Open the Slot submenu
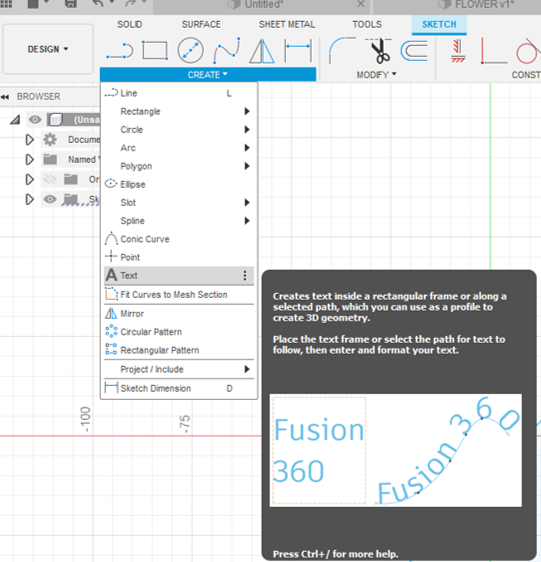Image resolution: width=541 pixels, height=562 pixels. tap(179, 203)
